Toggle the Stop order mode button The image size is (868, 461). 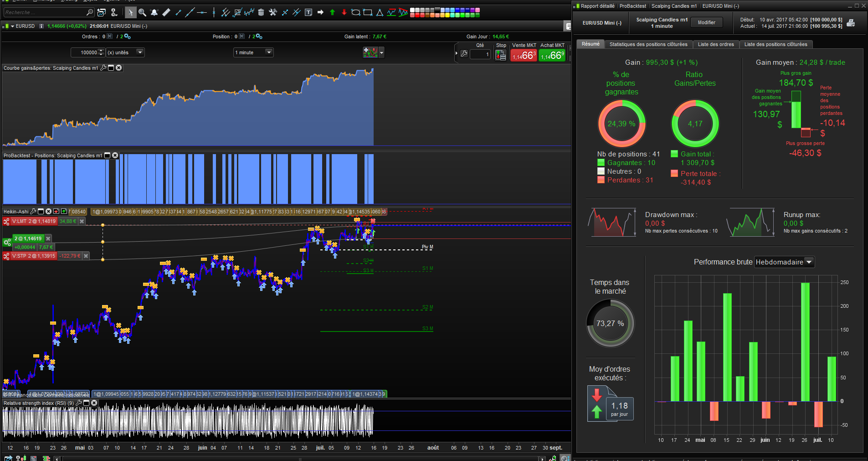click(x=501, y=55)
